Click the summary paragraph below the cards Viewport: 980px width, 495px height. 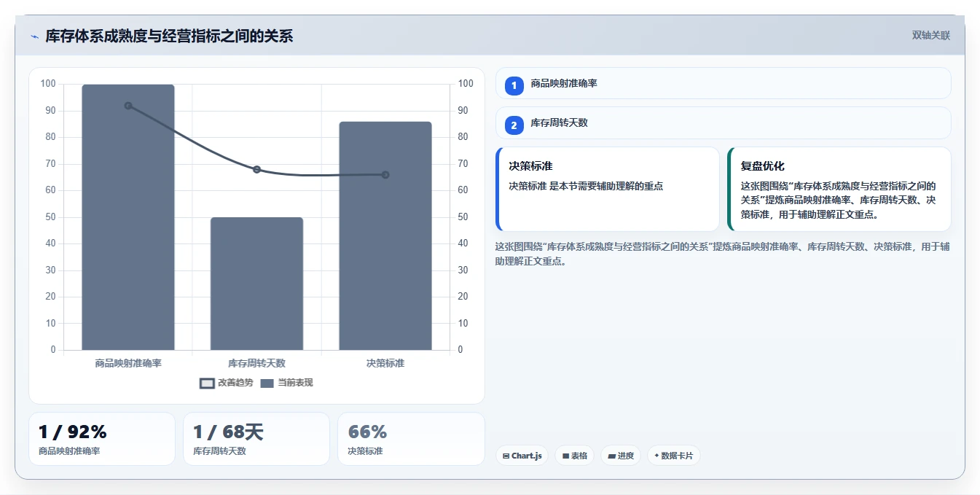(x=722, y=254)
